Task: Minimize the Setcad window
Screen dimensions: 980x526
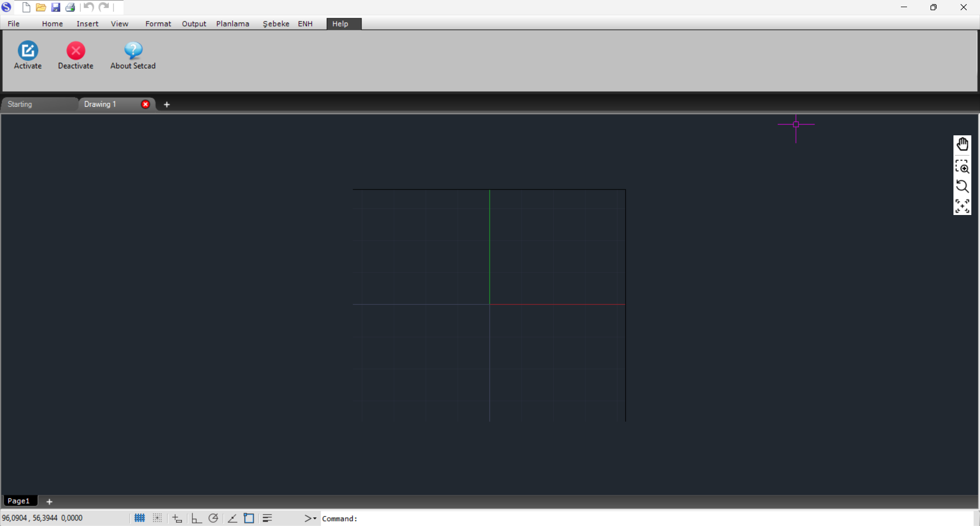Action: (x=904, y=7)
